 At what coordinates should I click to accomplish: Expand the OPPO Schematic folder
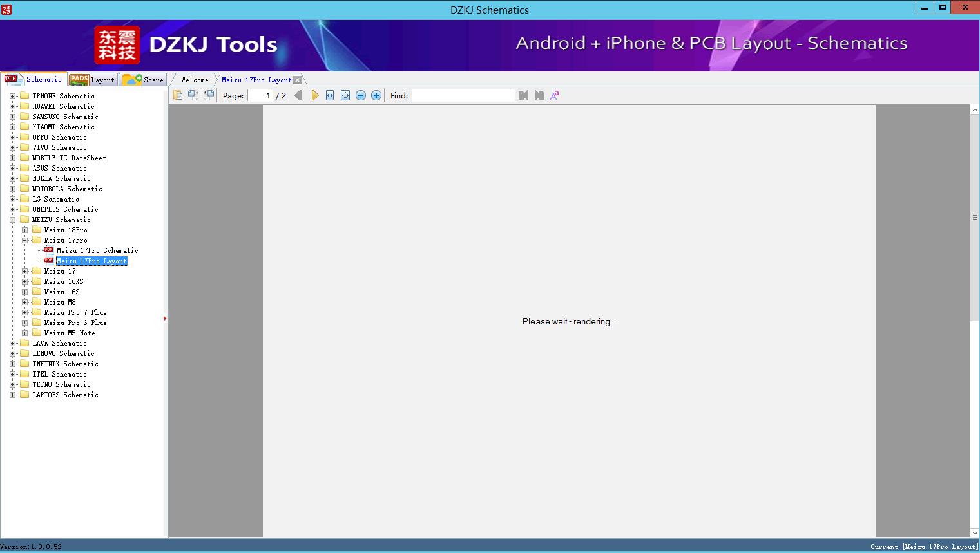[x=12, y=137]
